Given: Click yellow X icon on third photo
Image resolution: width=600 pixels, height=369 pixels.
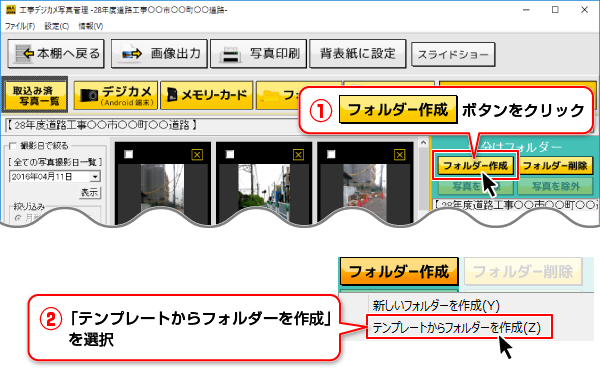Looking at the screenshot, I should 399,155.
